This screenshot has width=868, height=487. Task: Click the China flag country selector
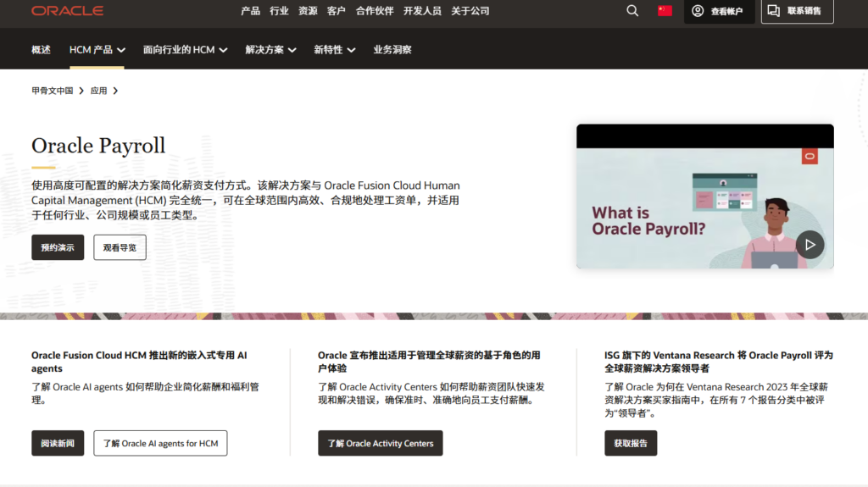click(665, 11)
